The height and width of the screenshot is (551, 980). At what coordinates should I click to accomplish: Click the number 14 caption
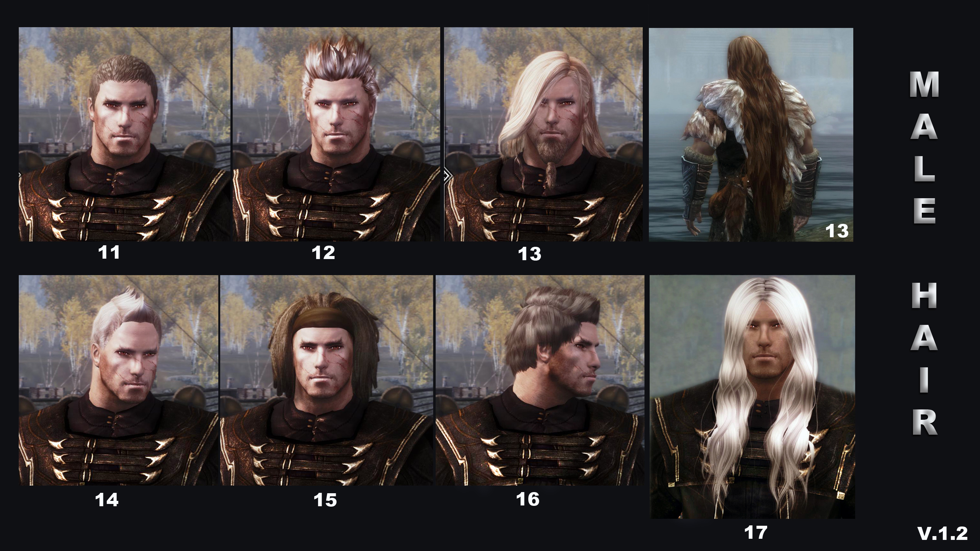107,500
